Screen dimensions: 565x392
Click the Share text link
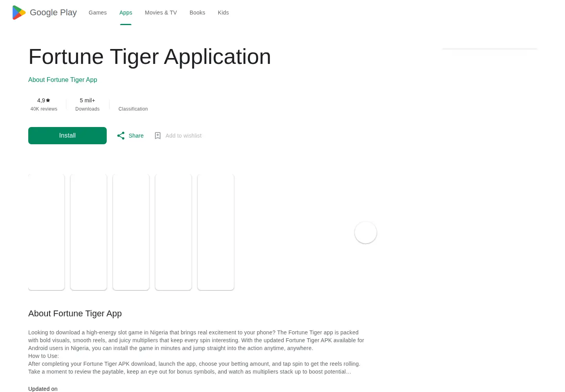click(x=136, y=136)
